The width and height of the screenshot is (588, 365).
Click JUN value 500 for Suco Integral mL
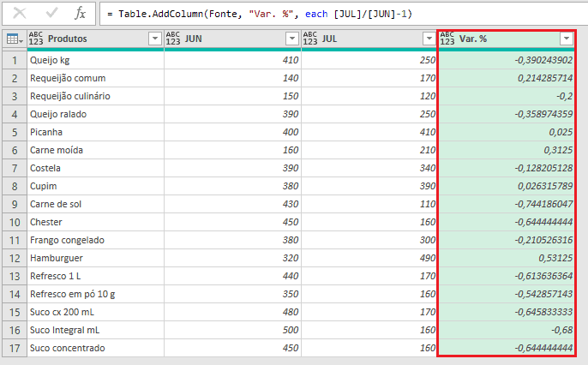click(233, 330)
